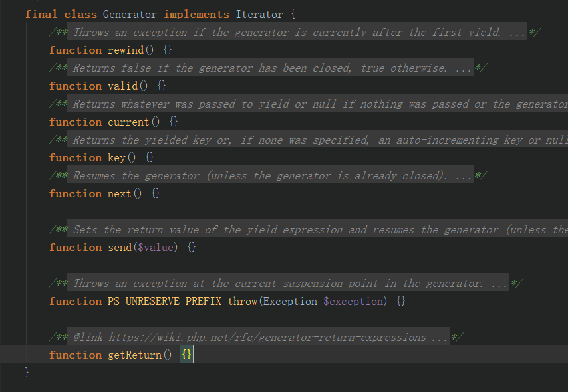
Task: Expand the folded body braces of key()
Action: point(150,157)
